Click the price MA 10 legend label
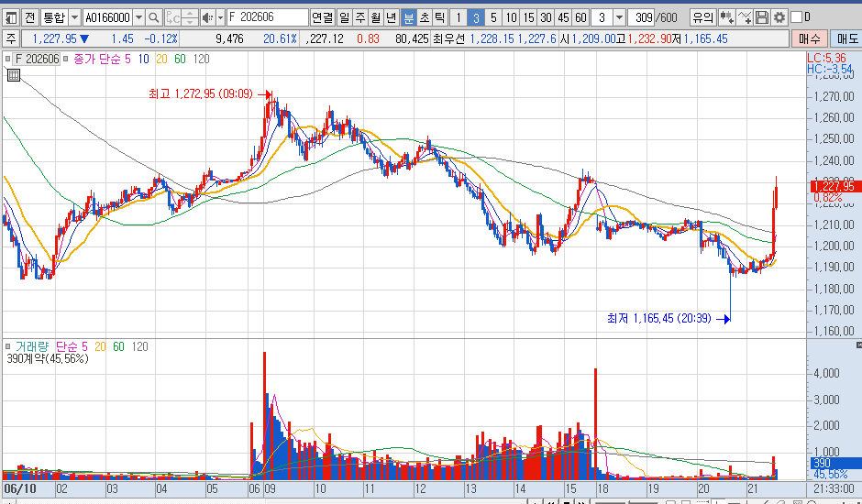862x504 pixels. 143,59
